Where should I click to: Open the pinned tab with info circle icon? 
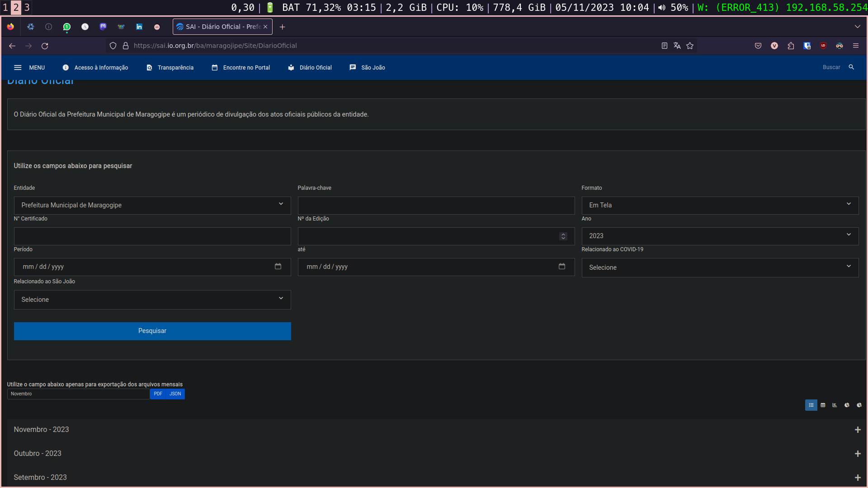49,27
